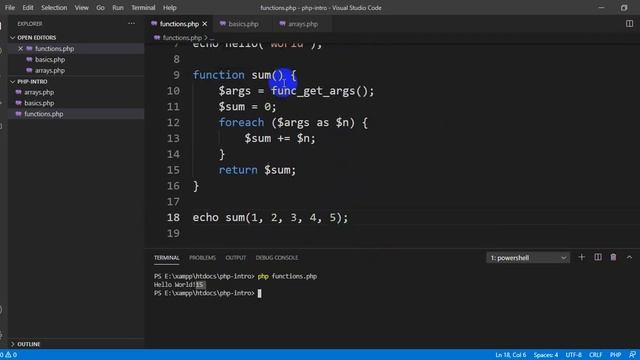Image resolution: width=640 pixels, height=360 pixels.
Task: Switch to the arrays.php editor tab
Action: (303, 24)
